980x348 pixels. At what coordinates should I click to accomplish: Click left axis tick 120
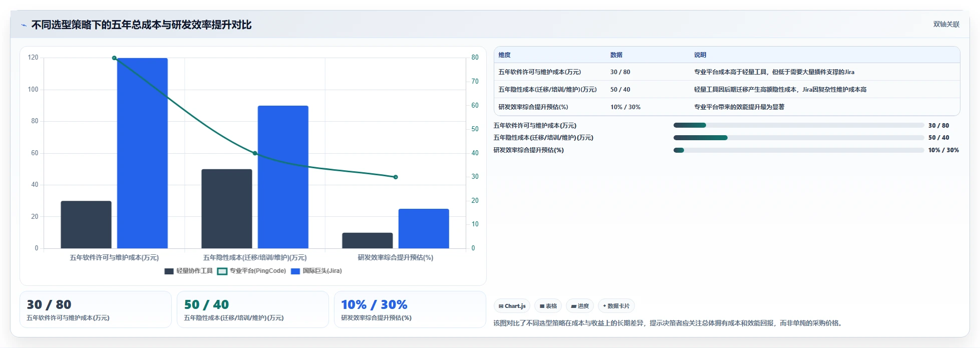tap(33, 58)
